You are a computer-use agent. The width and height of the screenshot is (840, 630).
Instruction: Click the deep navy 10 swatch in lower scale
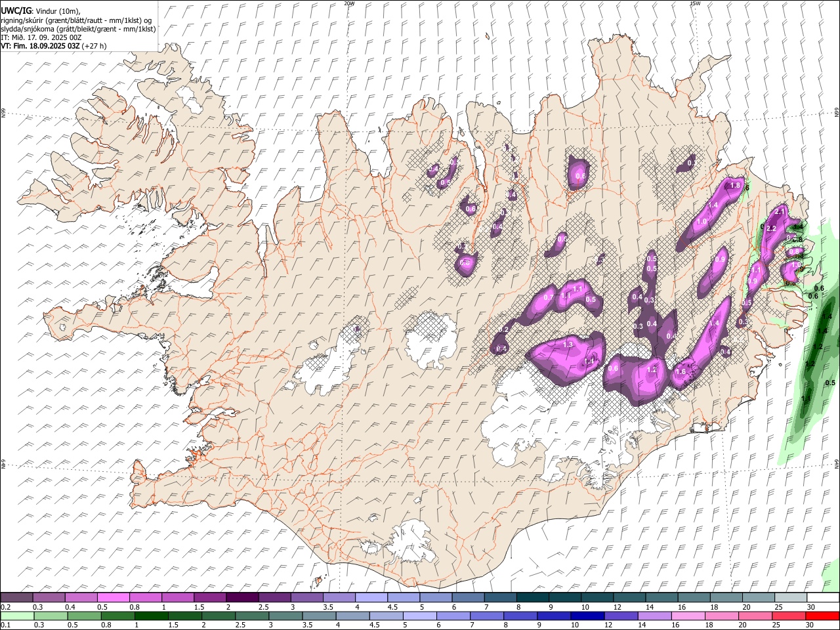586,616
